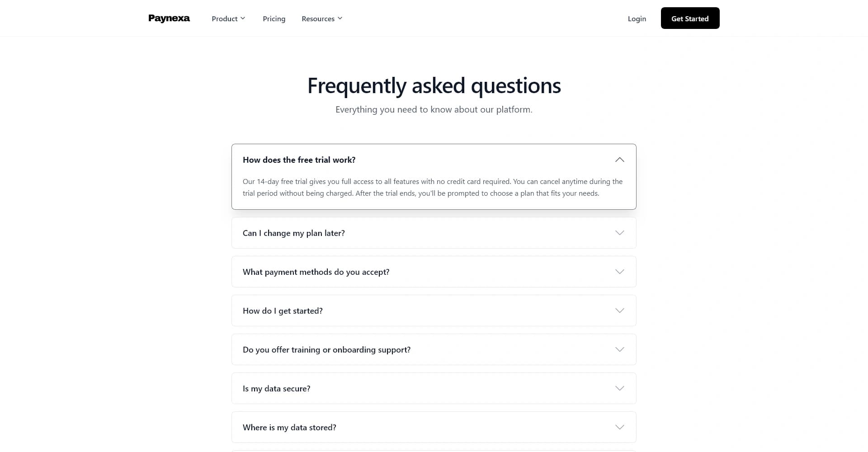Collapse the free trial answer chevron
Screen dimensions: 868x452
[619, 160]
